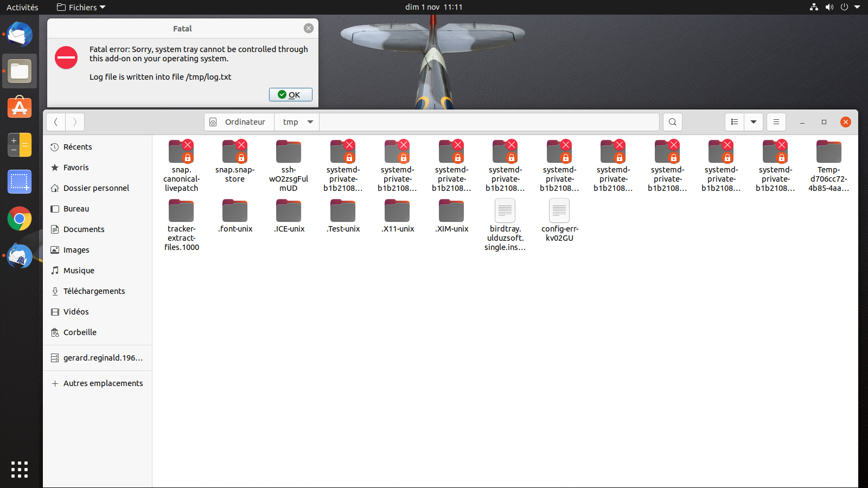Image resolution: width=868 pixels, height=488 pixels.
Task: Select Téléchargements in the sidebar
Action: pos(94,291)
